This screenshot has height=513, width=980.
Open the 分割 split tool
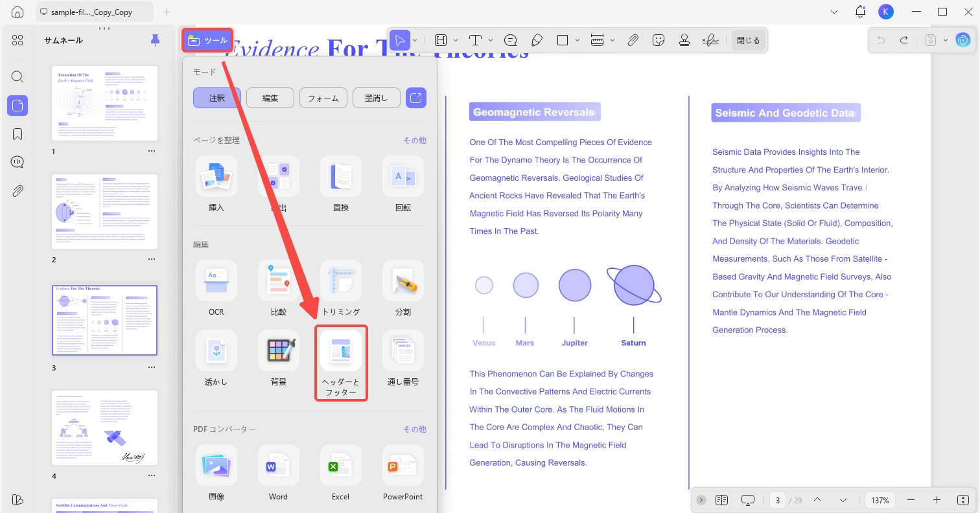click(403, 289)
